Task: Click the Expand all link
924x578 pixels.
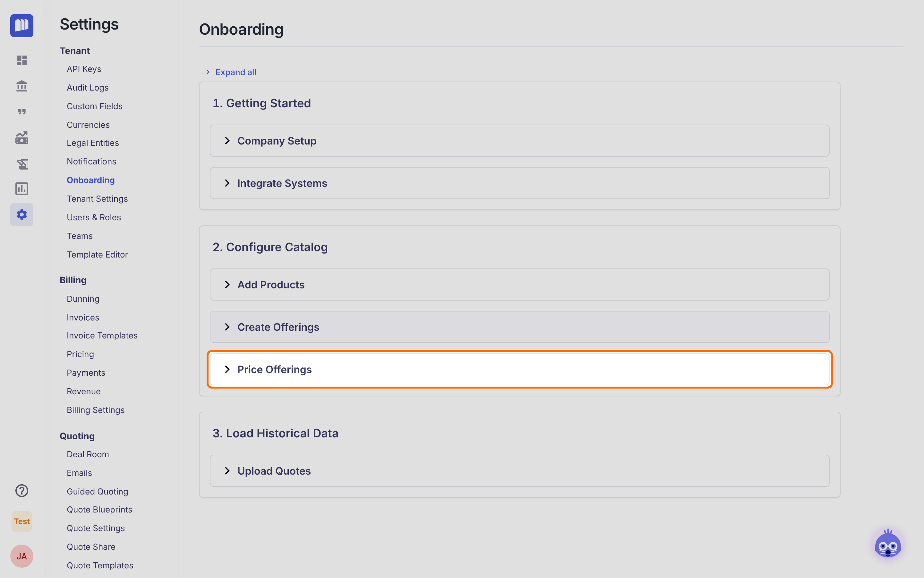Action: pyautogui.click(x=235, y=72)
